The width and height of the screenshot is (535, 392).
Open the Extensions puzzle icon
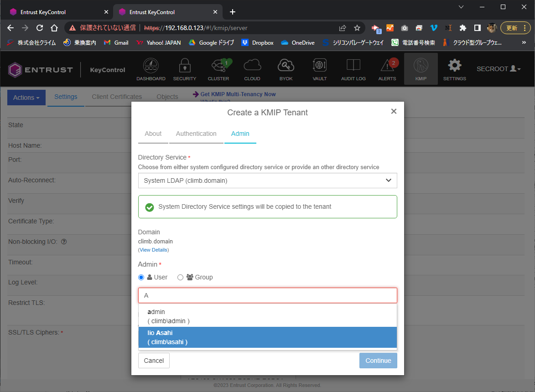[x=462, y=28]
